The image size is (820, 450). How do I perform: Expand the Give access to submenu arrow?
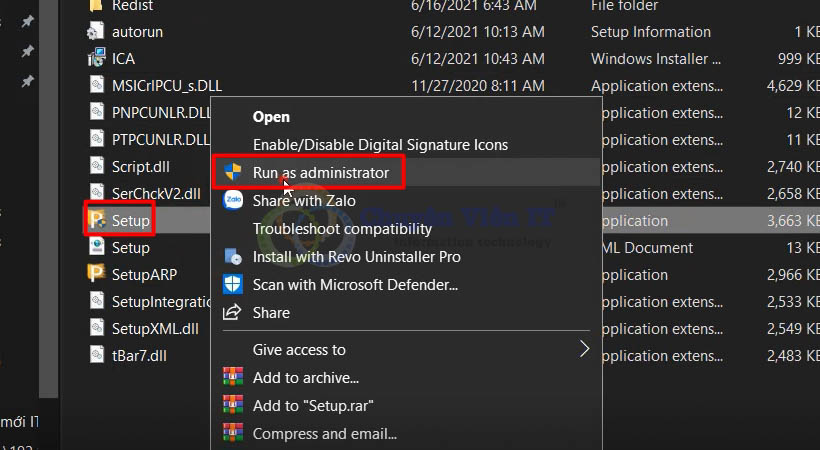[585, 349]
